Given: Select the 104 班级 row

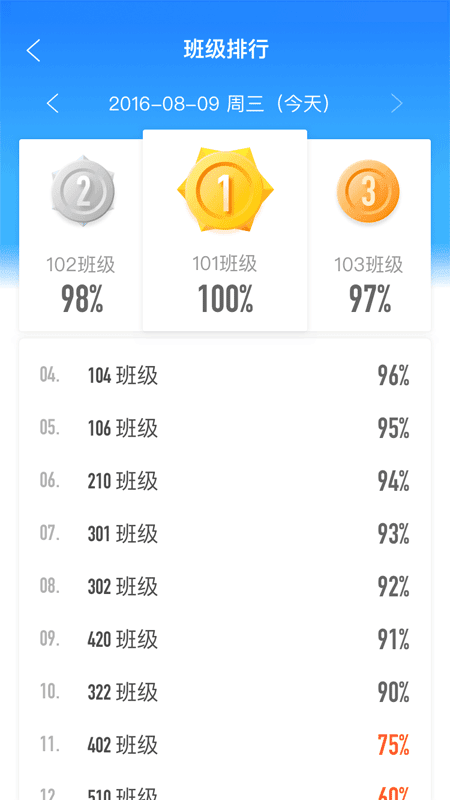Looking at the screenshot, I should (225, 376).
